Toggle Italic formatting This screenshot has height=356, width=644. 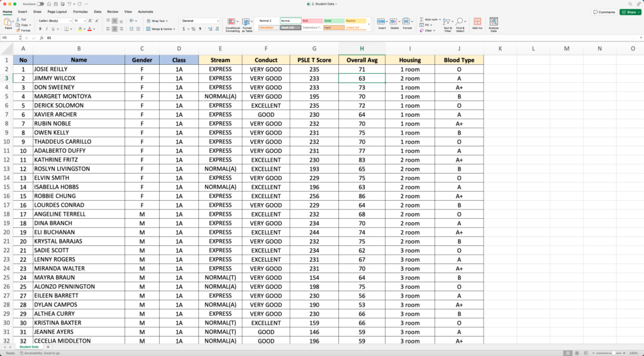(x=47, y=29)
